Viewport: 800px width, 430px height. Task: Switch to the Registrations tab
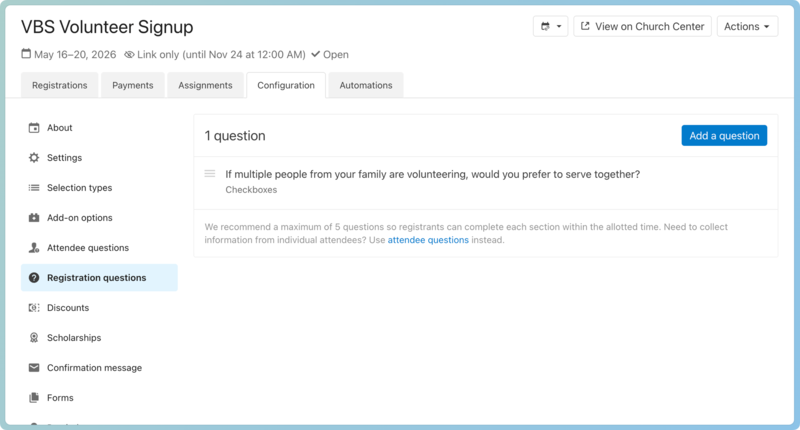pyautogui.click(x=60, y=86)
